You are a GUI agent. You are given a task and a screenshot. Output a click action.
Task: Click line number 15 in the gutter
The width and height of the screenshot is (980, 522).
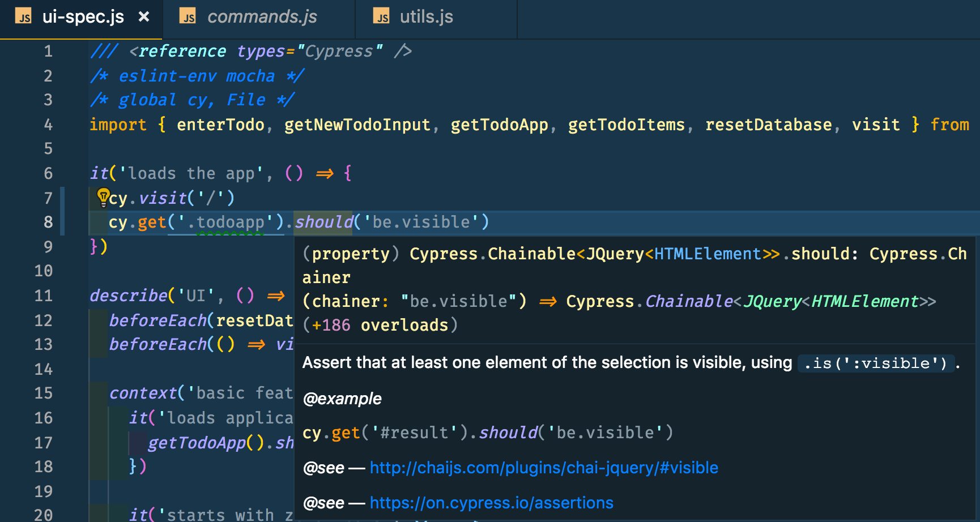tap(43, 393)
